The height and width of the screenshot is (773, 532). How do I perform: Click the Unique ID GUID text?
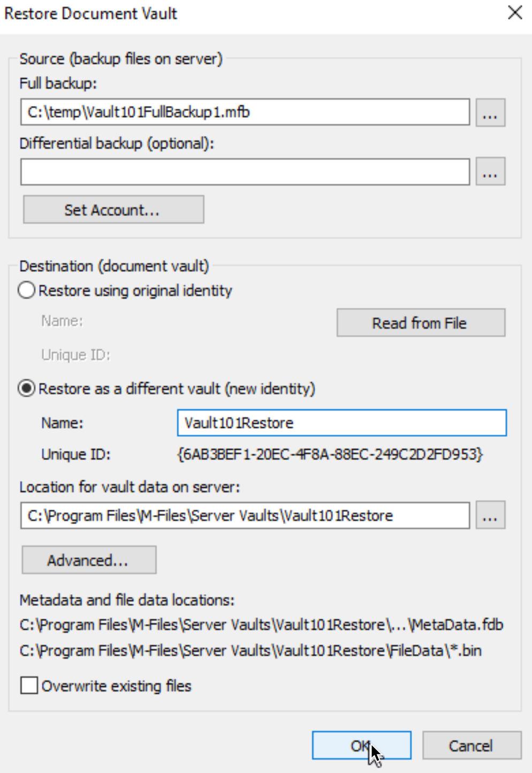coord(330,454)
